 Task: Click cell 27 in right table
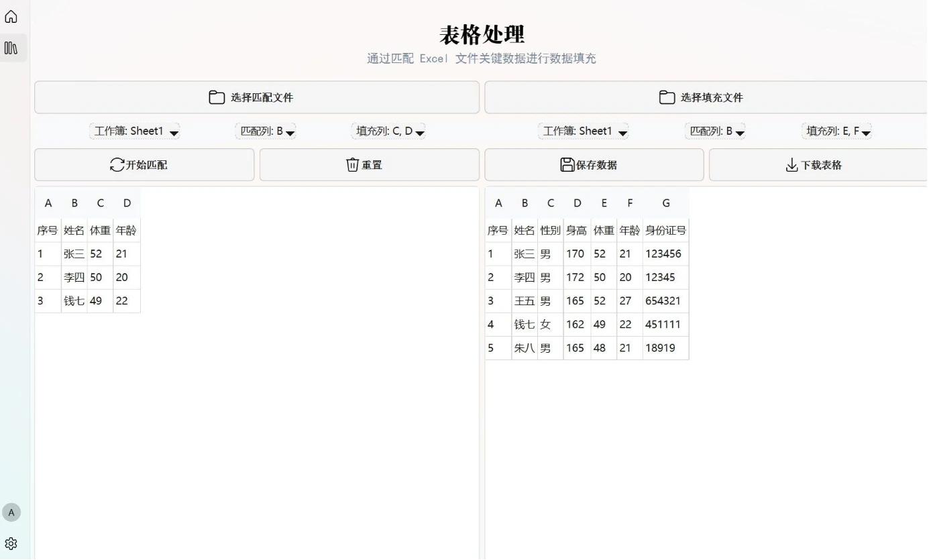point(629,301)
